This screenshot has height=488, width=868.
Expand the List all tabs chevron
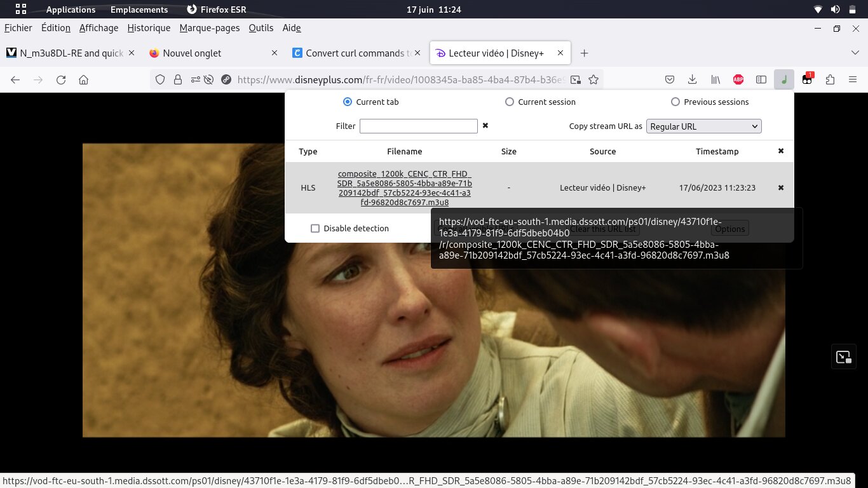tap(855, 53)
